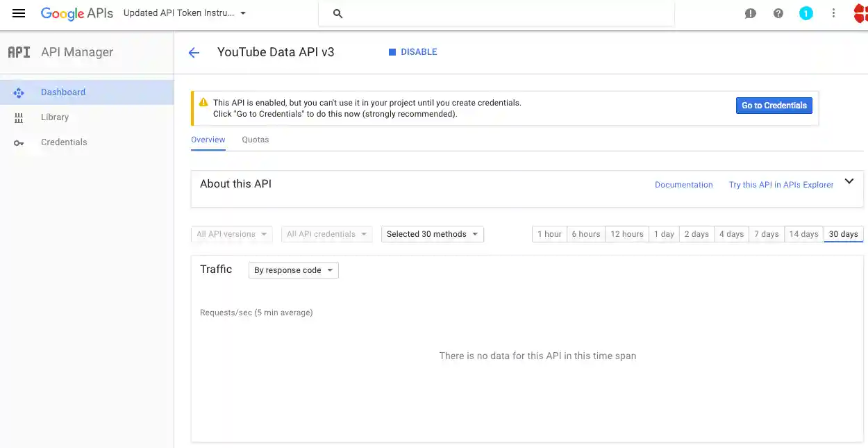868x448 pixels.
Task: Open the Selected 30 methods dropdown
Action: tap(433, 234)
